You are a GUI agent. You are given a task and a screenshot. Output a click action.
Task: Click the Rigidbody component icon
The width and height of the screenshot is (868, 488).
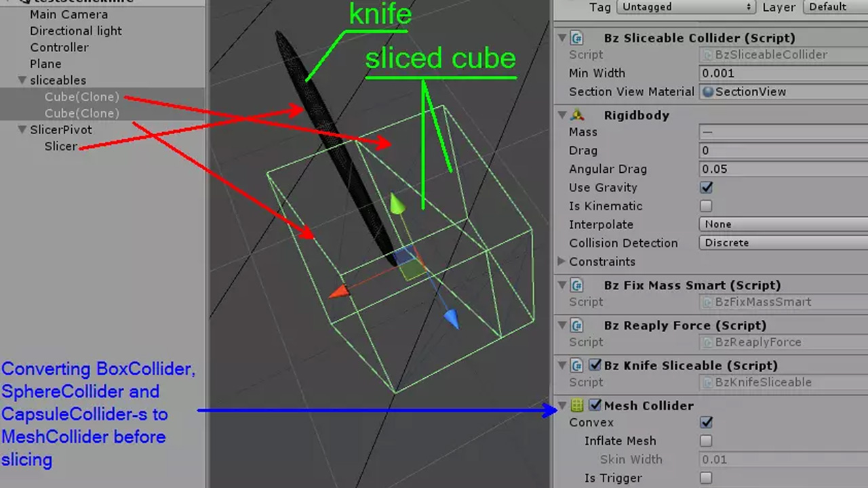577,115
